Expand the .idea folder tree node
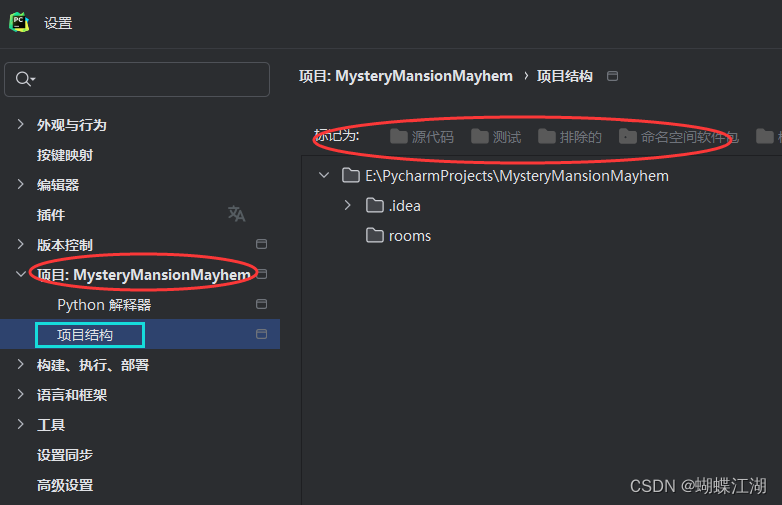The height and width of the screenshot is (505, 782). click(x=347, y=206)
